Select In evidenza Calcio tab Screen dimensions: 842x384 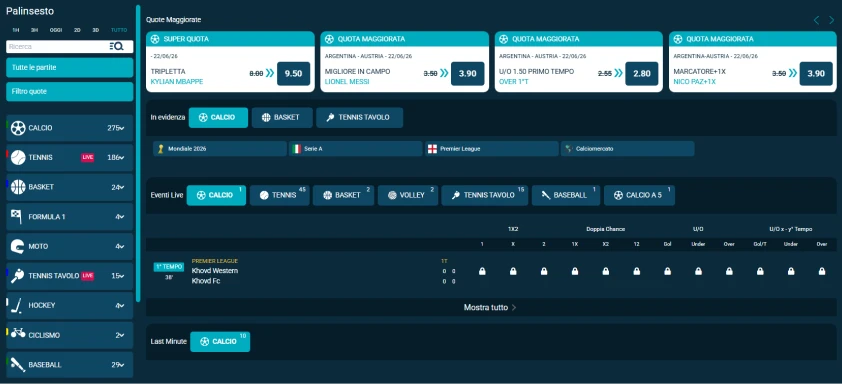click(x=218, y=118)
